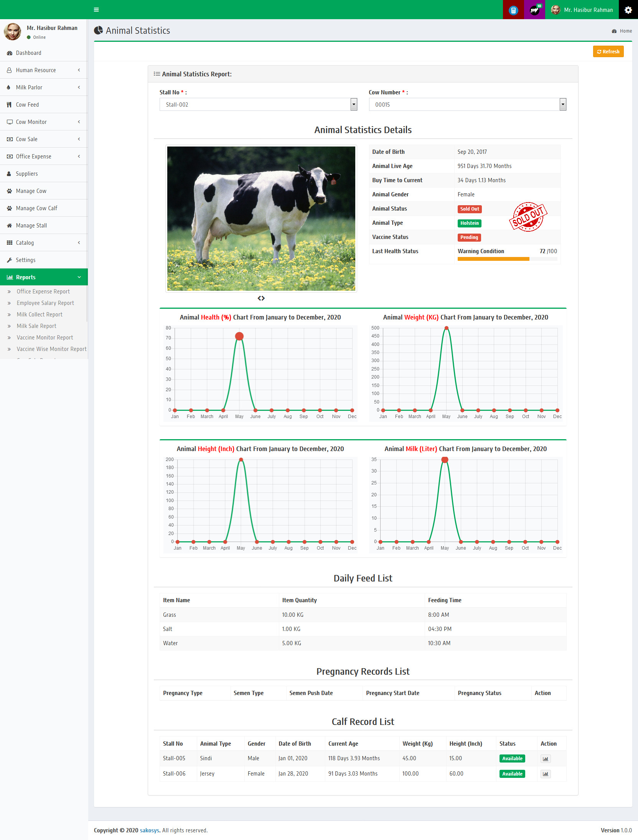
Task: Click the cow photo thumbnail
Action: pos(261,219)
